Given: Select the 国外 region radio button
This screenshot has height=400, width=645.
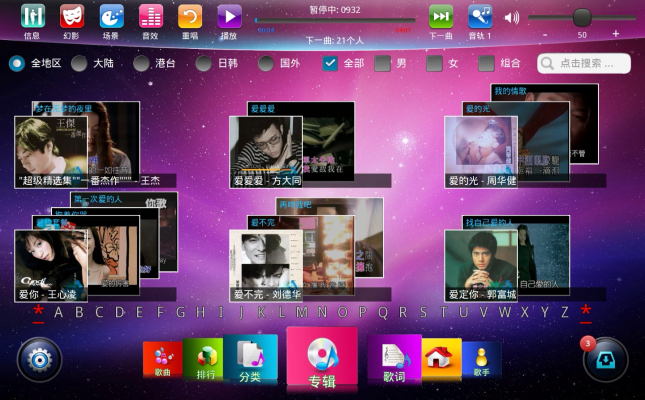Looking at the screenshot, I should pyautogui.click(x=266, y=63).
